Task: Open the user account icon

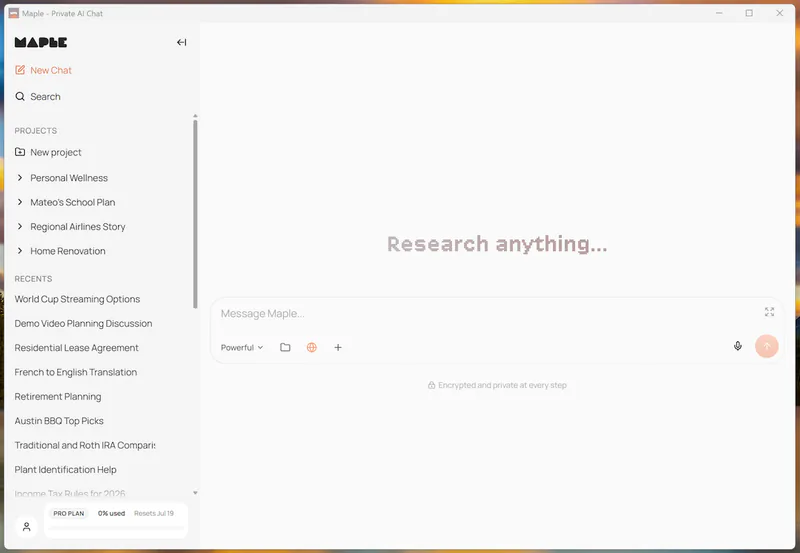Action: tap(27, 526)
